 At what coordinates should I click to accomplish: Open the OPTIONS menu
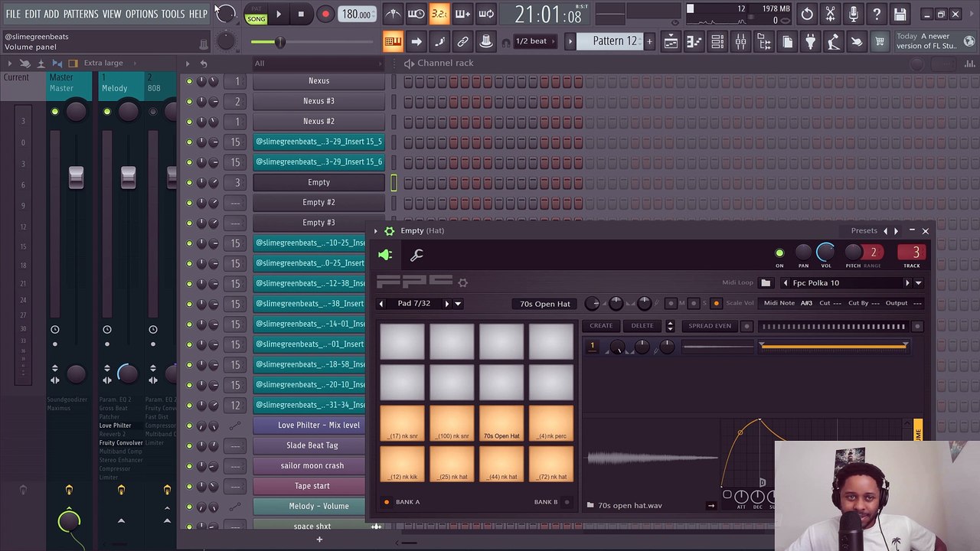click(142, 14)
